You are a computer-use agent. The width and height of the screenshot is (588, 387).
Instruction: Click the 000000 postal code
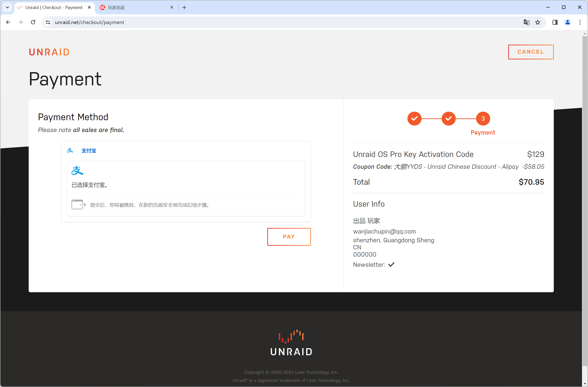click(364, 254)
